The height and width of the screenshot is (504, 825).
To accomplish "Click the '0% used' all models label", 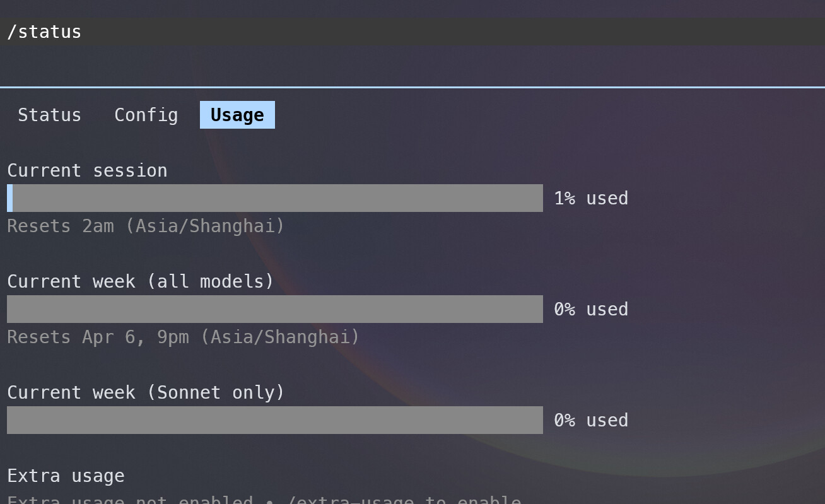I will pos(591,309).
